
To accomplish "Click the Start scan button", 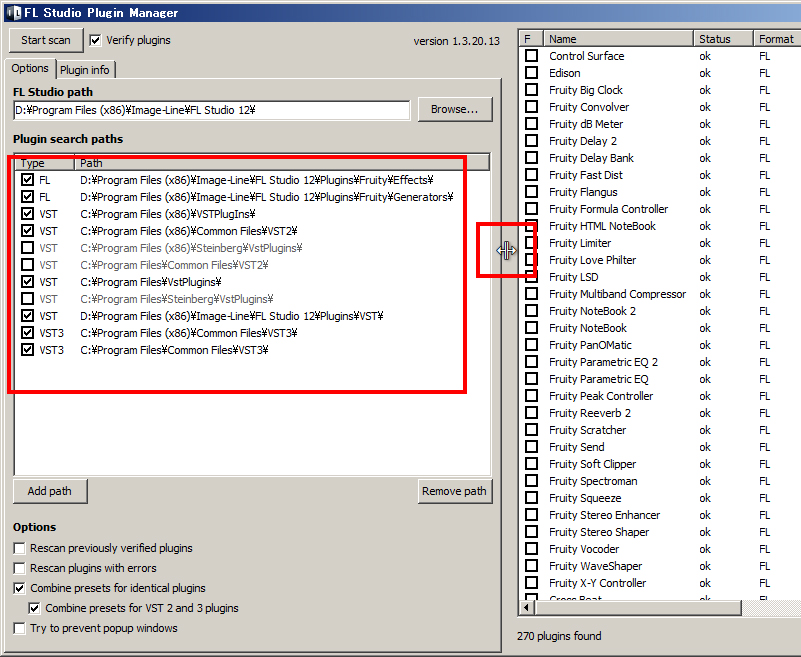I will click(x=46, y=40).
